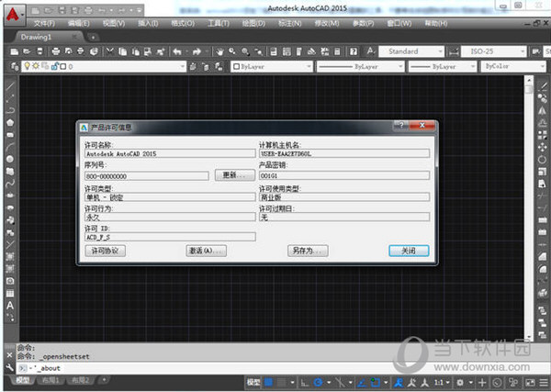The image size is (551, 392).
Task: Open the ISO-25 dimension style dropdown
Action: point(523,51)
